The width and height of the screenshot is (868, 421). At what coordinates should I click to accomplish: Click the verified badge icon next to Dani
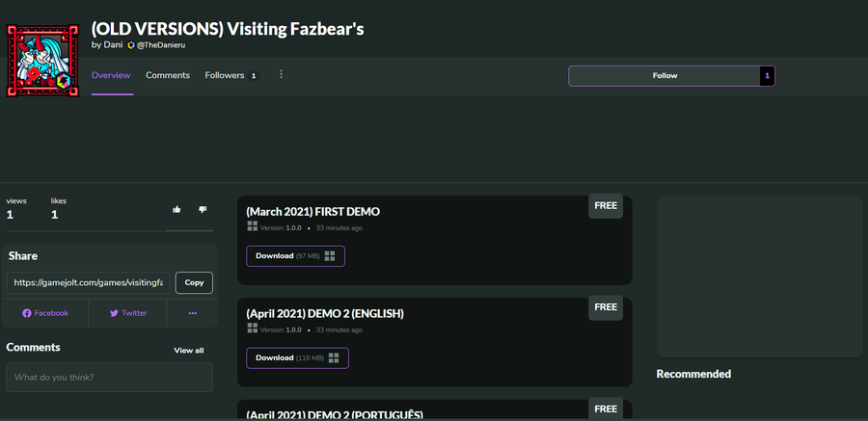coord(131,45)
